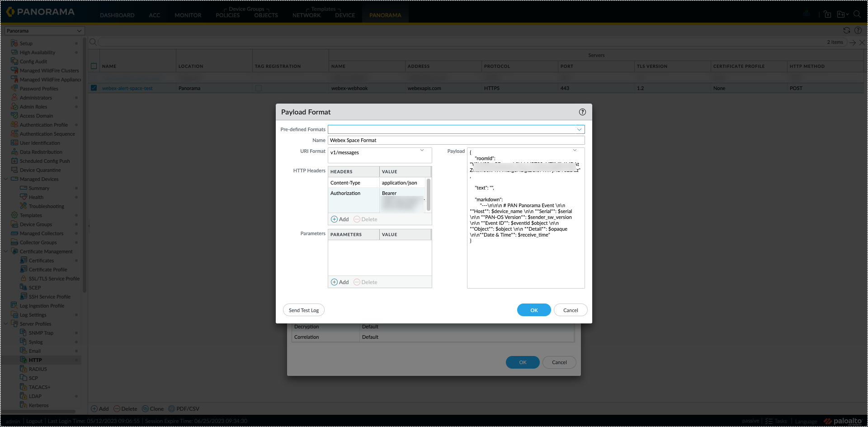Switch to the OBJECTS tab
Image resolution: width=868 pixels, height=427 pixels.
click(x=266, y=15)
